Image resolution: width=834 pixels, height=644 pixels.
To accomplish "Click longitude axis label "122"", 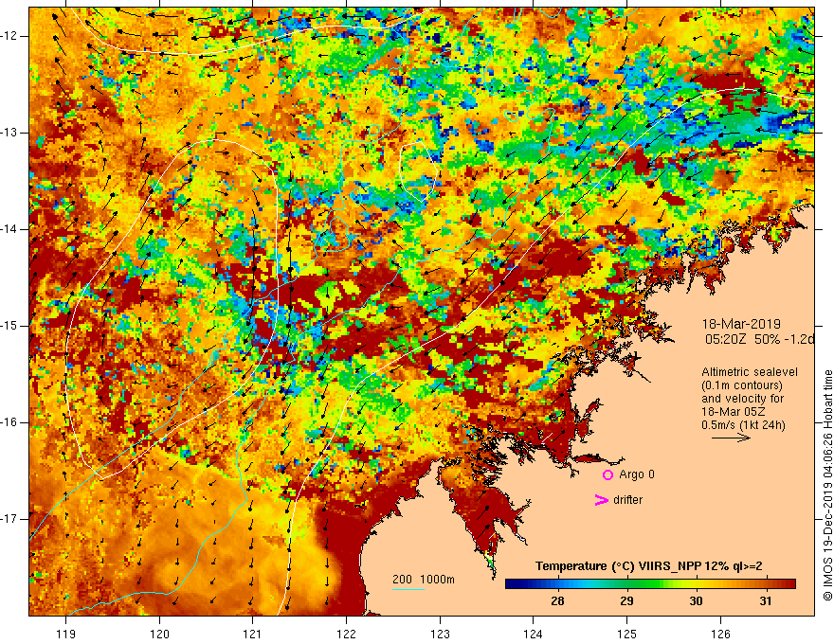I will click(x=346, y=634).
